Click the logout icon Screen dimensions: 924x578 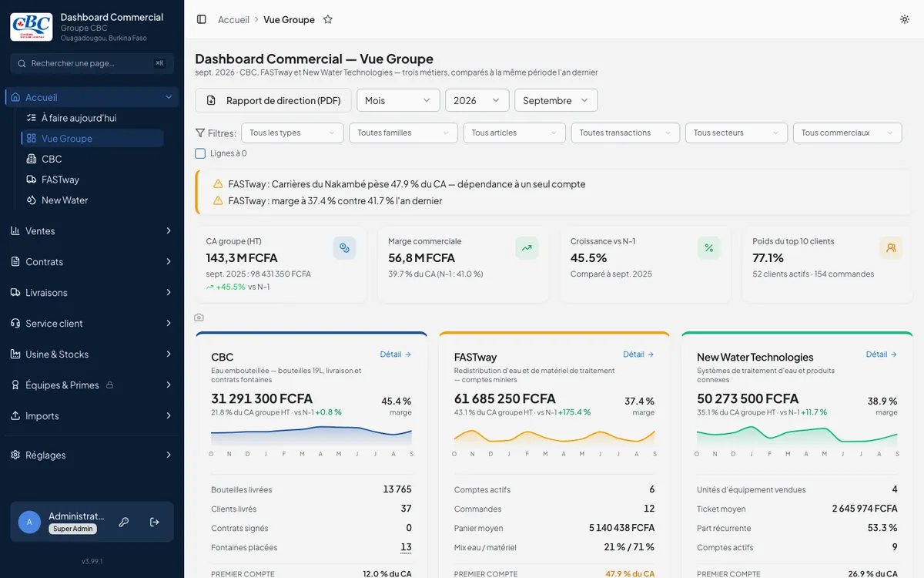(x=155, y=522)
